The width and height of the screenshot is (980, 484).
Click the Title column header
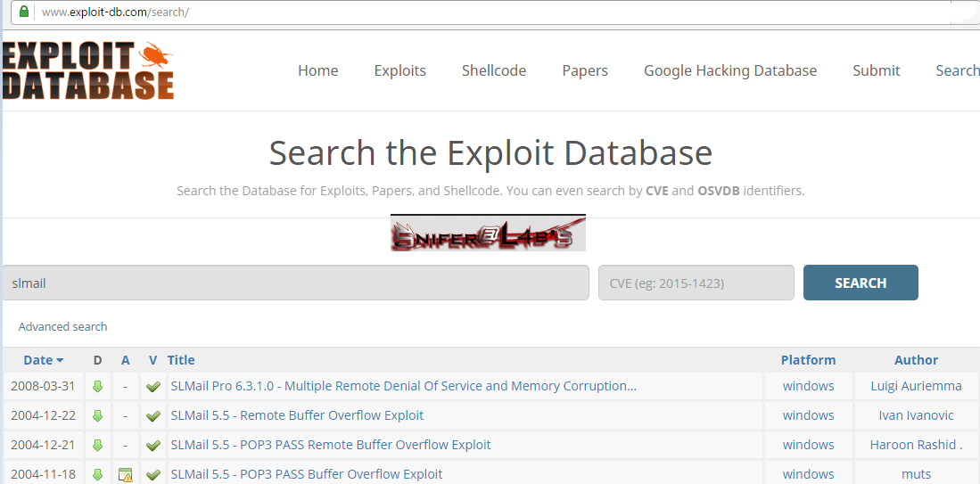pos(181,360)
